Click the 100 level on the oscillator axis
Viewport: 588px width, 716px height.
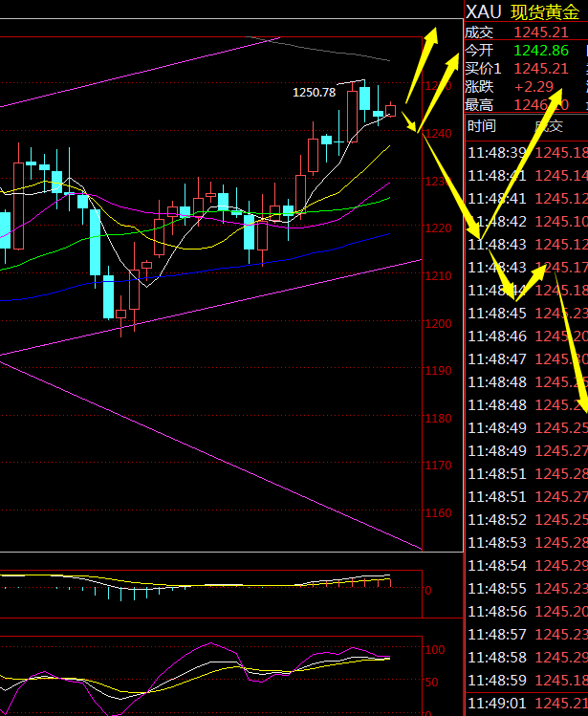click(435, 649)
